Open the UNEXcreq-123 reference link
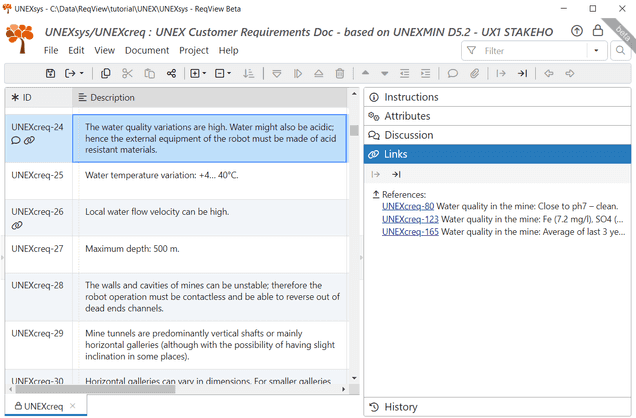The height and width of the screenshot is (418, 636). (410, 219)
